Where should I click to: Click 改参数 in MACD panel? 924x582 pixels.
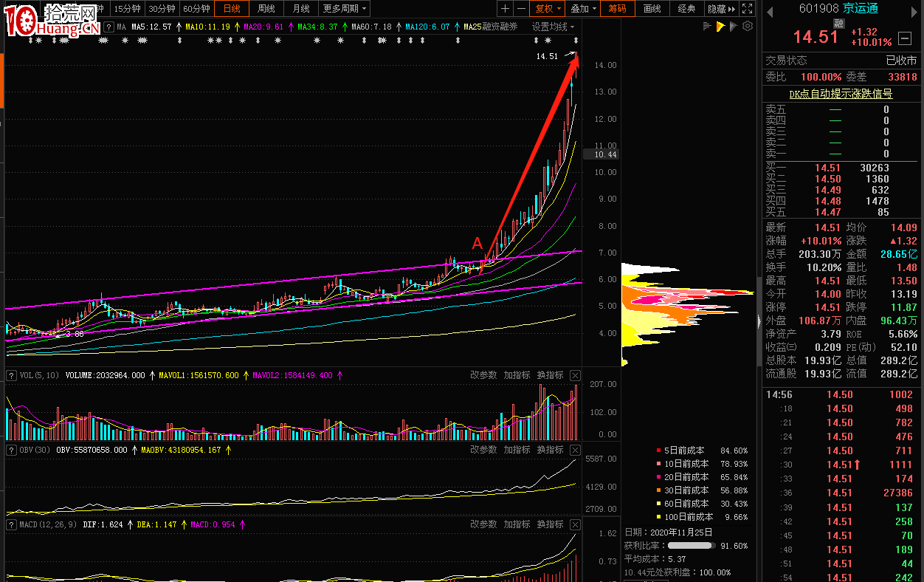tap(483, 524)
